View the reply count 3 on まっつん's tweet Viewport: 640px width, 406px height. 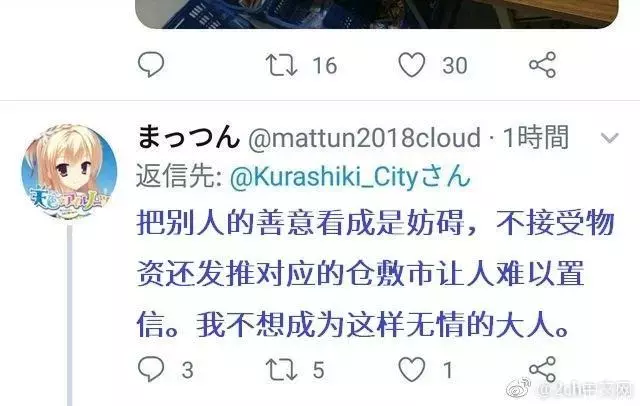pyautogui.click(x=187, y=370)
